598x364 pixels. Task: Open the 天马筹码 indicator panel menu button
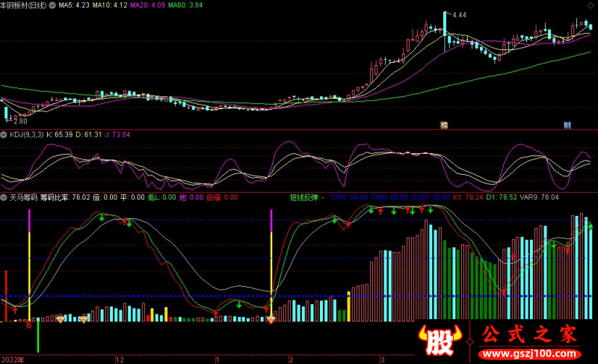coord(4,197)
